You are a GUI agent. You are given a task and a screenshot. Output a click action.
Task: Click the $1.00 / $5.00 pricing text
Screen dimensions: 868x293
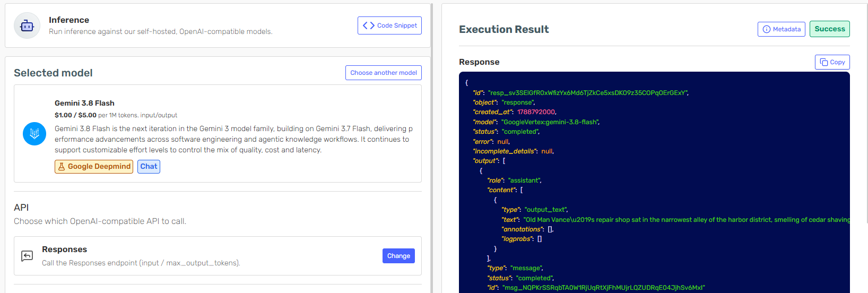click(75, 115)
